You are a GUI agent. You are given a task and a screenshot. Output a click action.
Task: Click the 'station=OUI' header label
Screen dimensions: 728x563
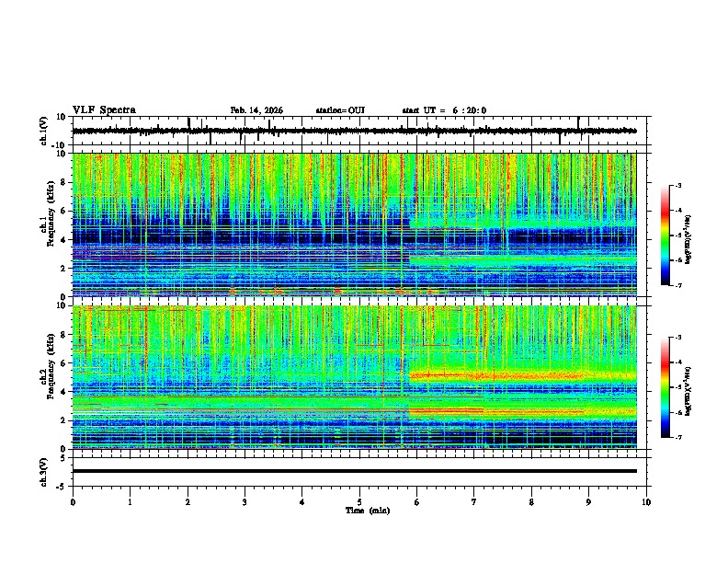point(340,110)
